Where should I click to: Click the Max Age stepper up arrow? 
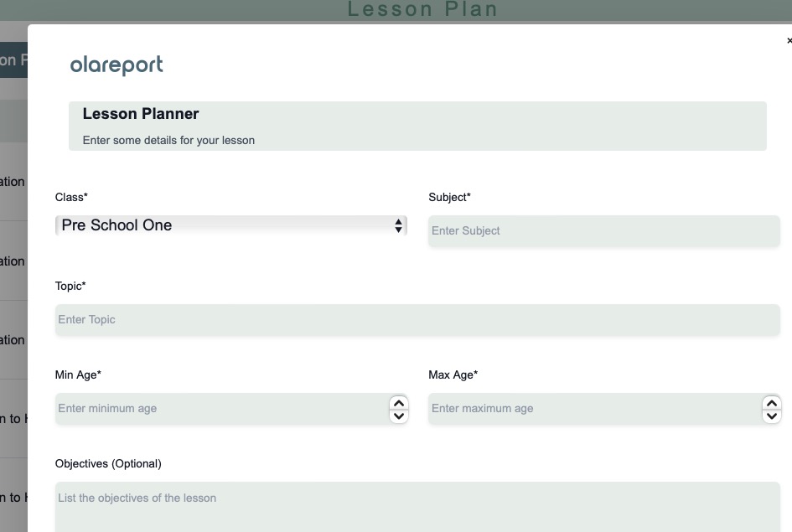(771, 403)
